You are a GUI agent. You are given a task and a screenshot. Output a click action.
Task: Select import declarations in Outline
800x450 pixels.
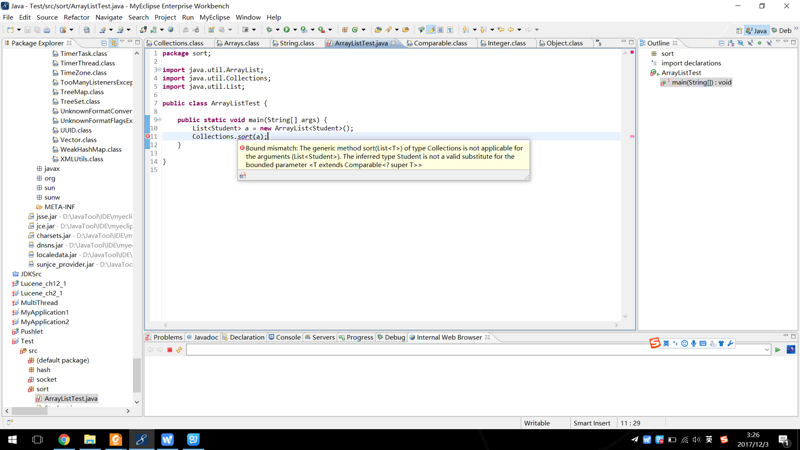click(686, 63)
